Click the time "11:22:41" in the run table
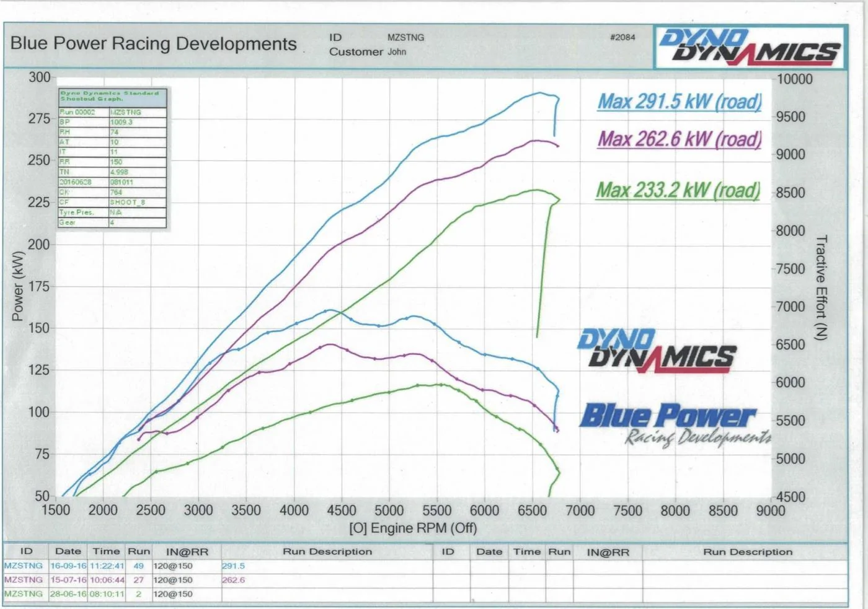The height and width of the screenshot is (609, 868). tap(107, 566)
